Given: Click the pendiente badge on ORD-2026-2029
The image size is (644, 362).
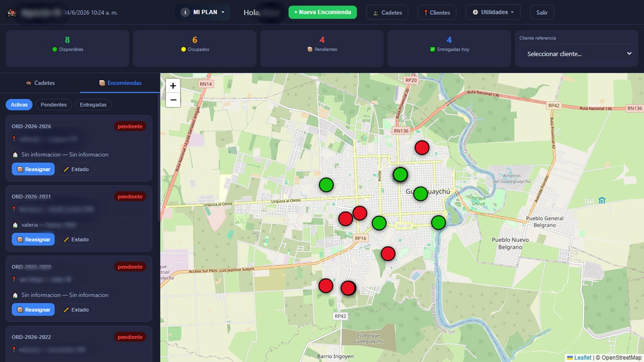Looking at the screenshot, I should click(130, 267).
